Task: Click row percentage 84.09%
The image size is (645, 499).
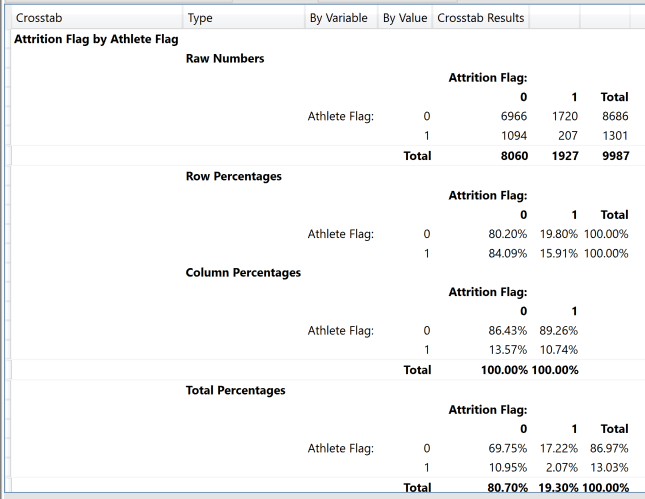Action: [x=508, y=253]
